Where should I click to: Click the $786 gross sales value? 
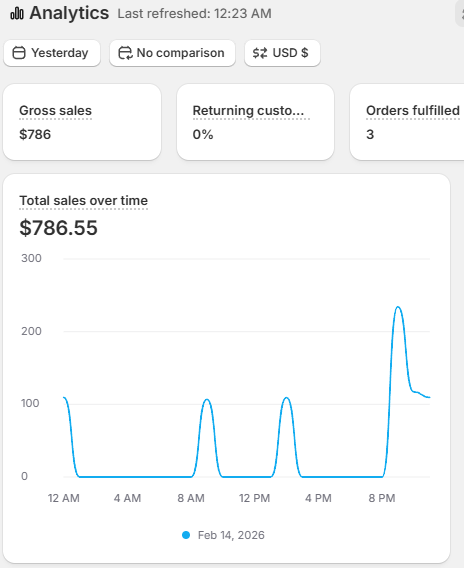pyautogui.click(x=35, y=134)
